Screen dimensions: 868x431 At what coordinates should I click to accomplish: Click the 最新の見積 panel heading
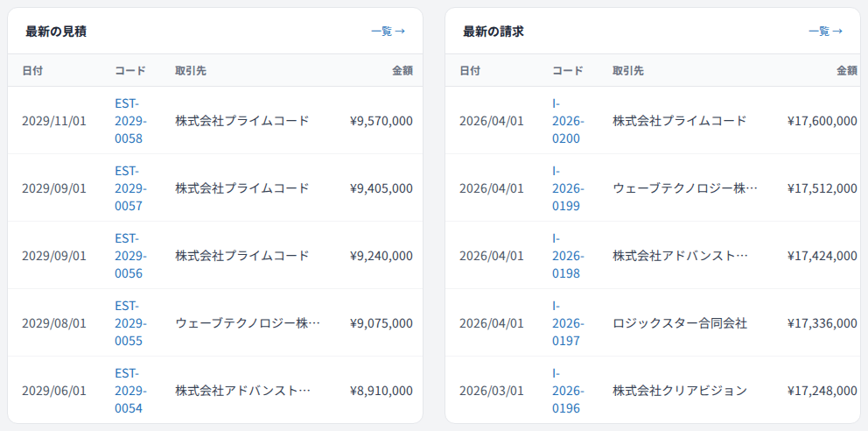pos(56,32)
